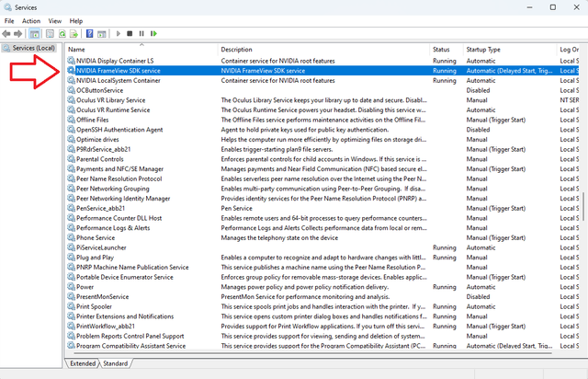This screenshot has height=379, width=588.
Task: Open the Action menu
Action: (30, 21)
